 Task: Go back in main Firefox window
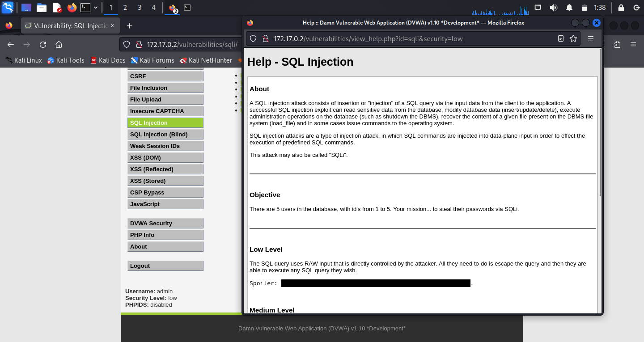pos(11,44)
